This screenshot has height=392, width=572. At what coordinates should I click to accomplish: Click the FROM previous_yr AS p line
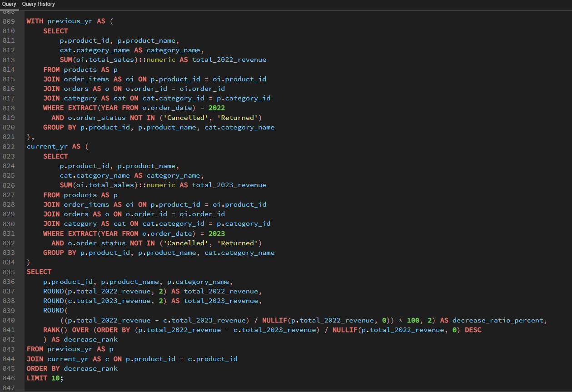pyautogui.click(x=70, y=349)
